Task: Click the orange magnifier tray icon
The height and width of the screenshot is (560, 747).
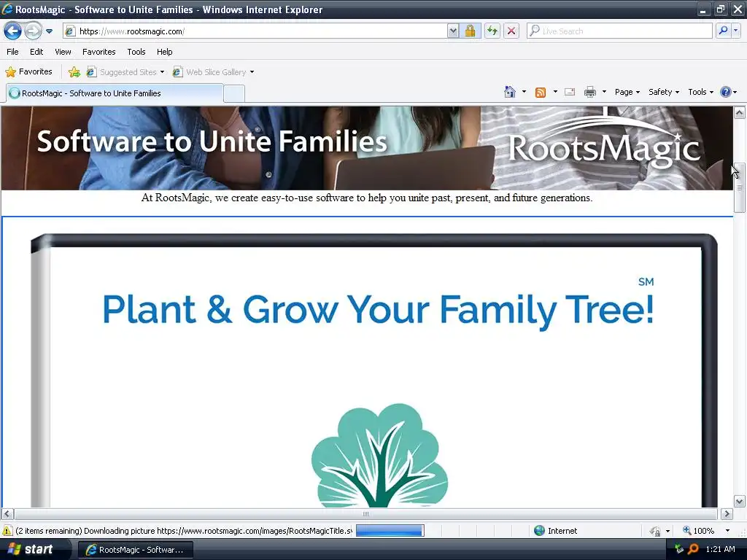Action: click(693, 549)
